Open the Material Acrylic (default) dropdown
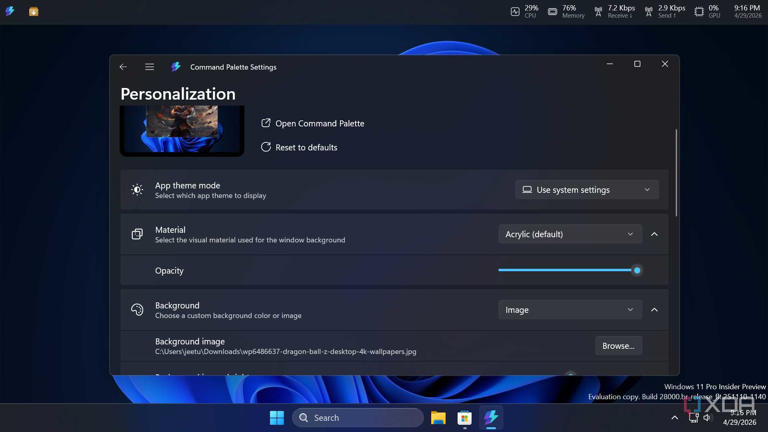 [570, 234]
